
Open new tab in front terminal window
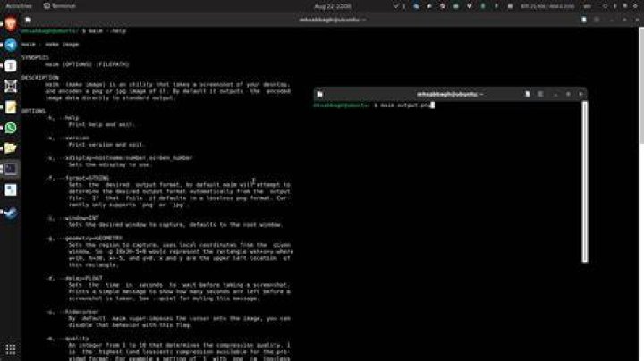319,94
